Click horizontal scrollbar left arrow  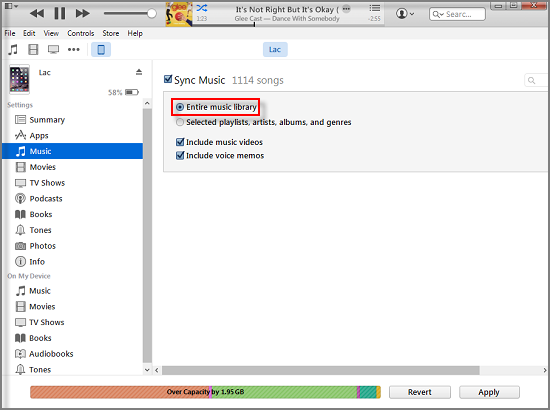157,370
